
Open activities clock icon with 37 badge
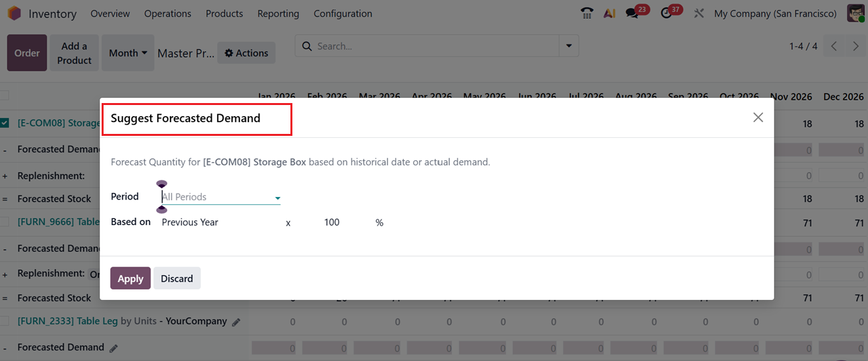coord(667,13)
